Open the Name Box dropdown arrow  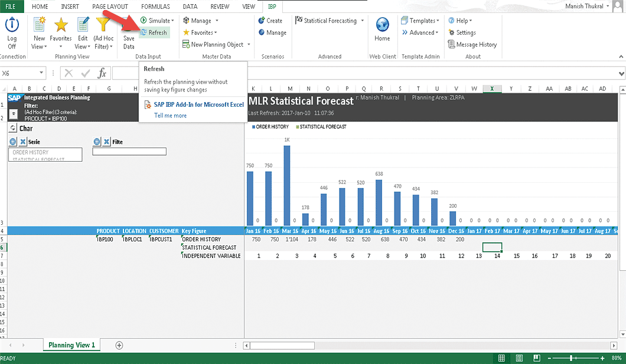click(41, 73)
